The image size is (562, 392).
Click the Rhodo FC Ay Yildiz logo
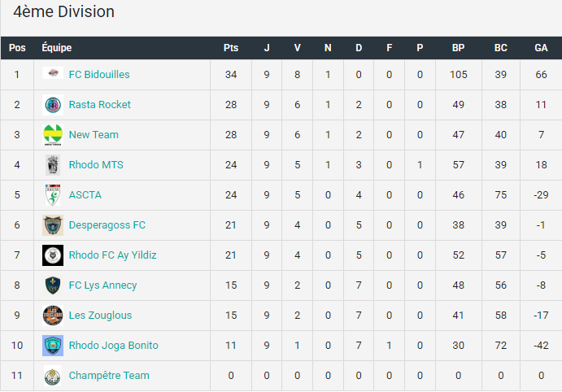click(53, 255)
